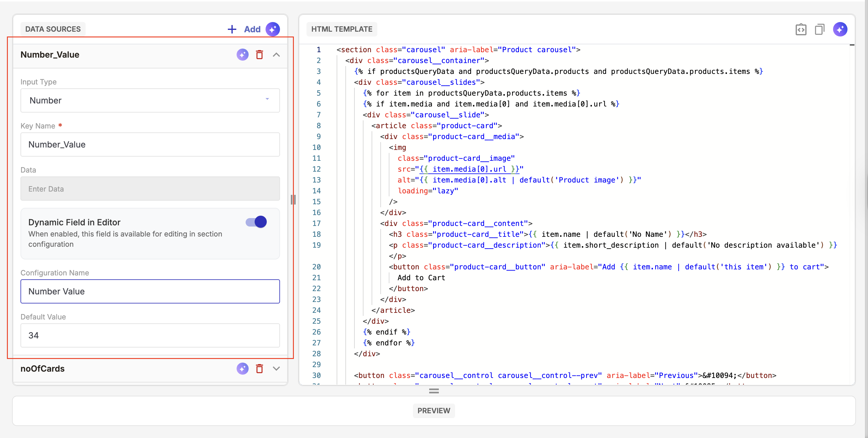Click AI sparkle icon on Number_Value row

point(242,55)
